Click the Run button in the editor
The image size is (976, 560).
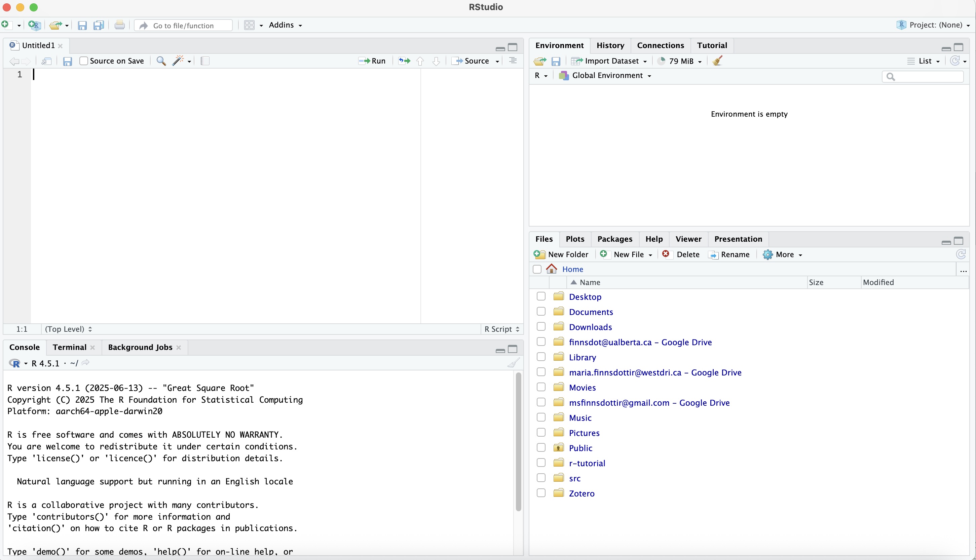tap(372, 61)
